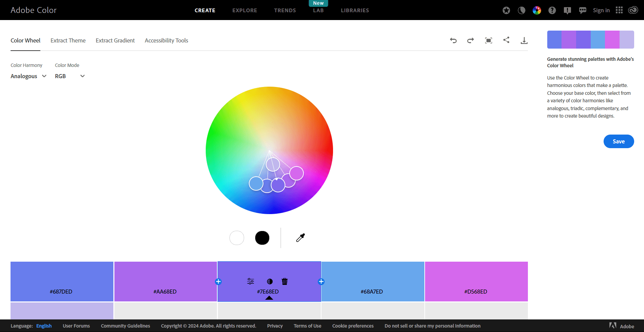The height and width of the screenshot is (332, 644).
Task: Open the EXPLORE section in the navigation
Action: pyautogui.click(x=244, y=10)
